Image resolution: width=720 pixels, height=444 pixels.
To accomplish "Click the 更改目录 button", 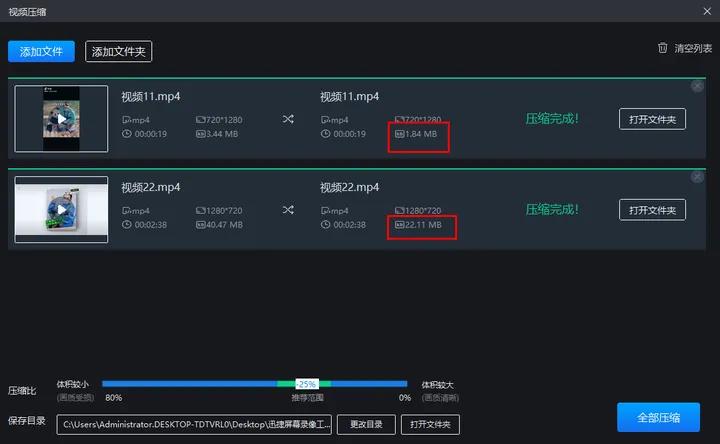I will (366, 424).
